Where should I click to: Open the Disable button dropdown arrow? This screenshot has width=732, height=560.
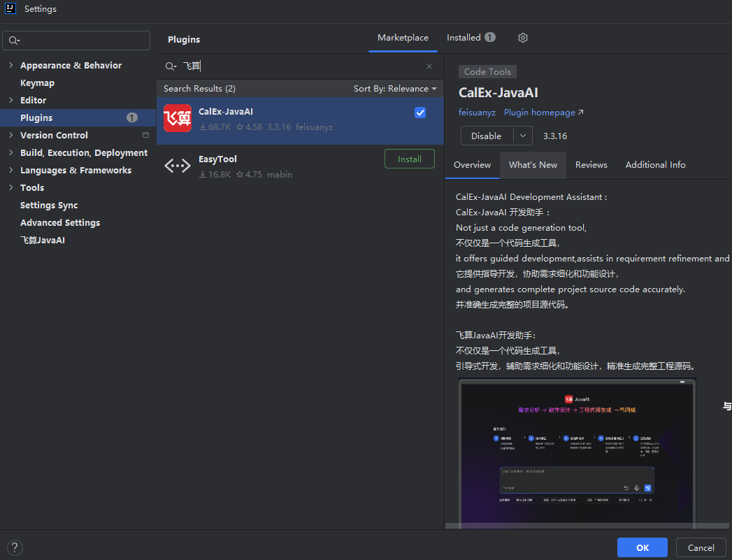click(523, 136)
